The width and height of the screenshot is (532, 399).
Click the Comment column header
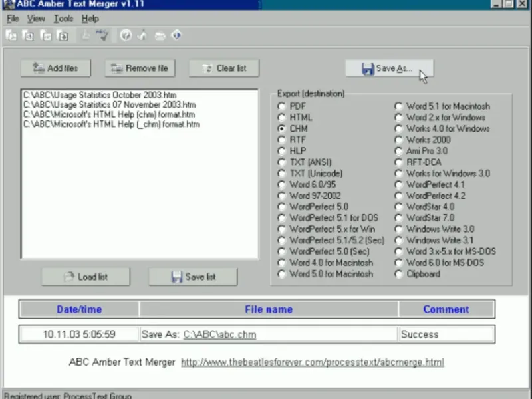point(446,309)
